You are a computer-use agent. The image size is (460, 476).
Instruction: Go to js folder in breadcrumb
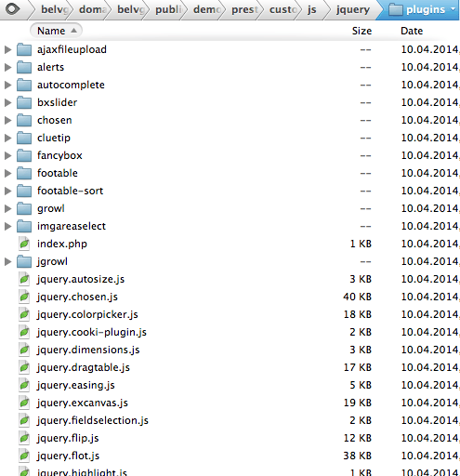tap(311, 9)
